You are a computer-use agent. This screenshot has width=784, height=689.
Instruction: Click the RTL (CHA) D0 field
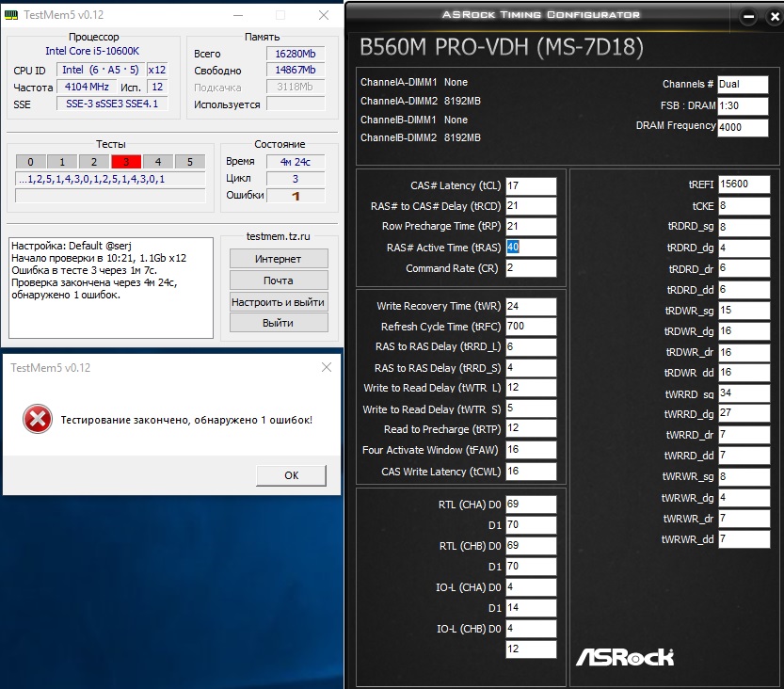point(531,505)
